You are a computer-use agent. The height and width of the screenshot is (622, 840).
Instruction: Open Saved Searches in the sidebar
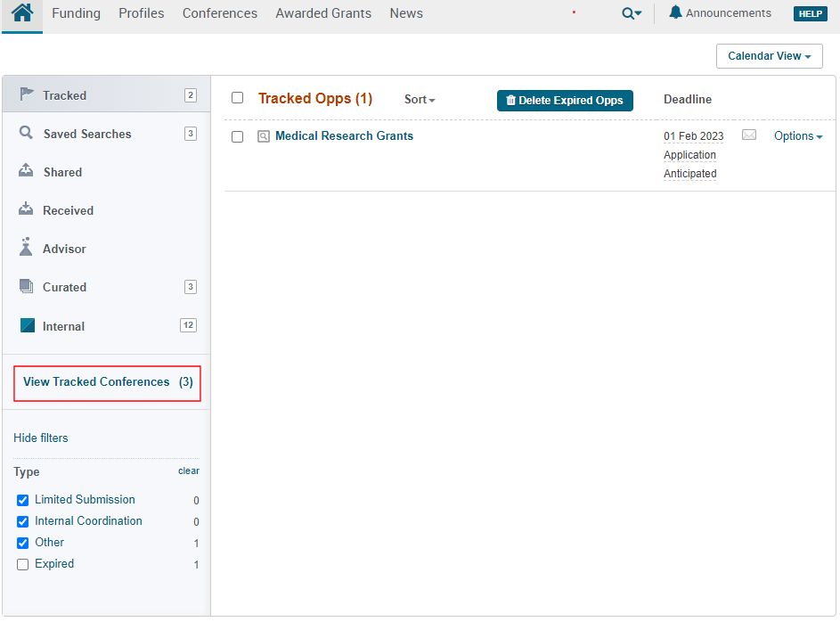click(x=86, y=134)
